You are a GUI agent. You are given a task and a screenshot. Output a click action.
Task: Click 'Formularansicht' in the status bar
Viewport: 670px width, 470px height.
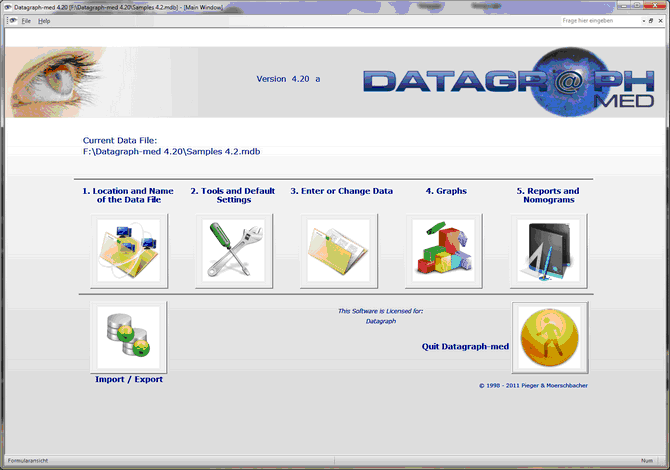28,461
